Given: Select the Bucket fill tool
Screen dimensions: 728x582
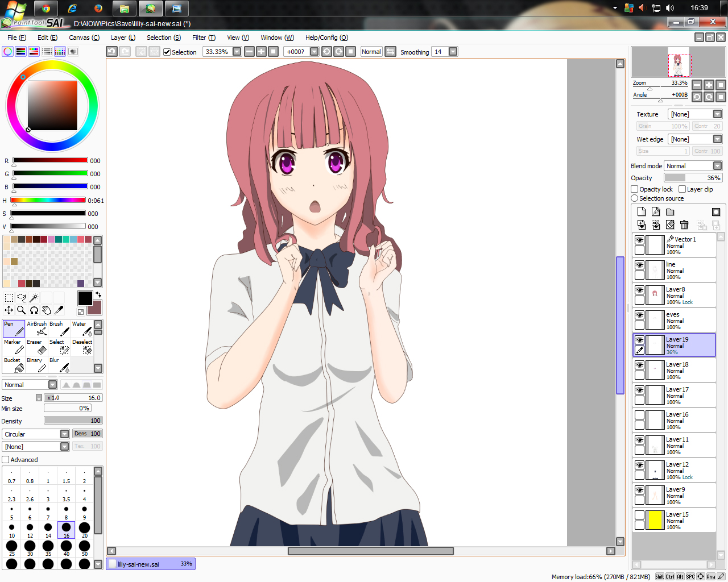Looking at the screenshot, I should (14, 365).
